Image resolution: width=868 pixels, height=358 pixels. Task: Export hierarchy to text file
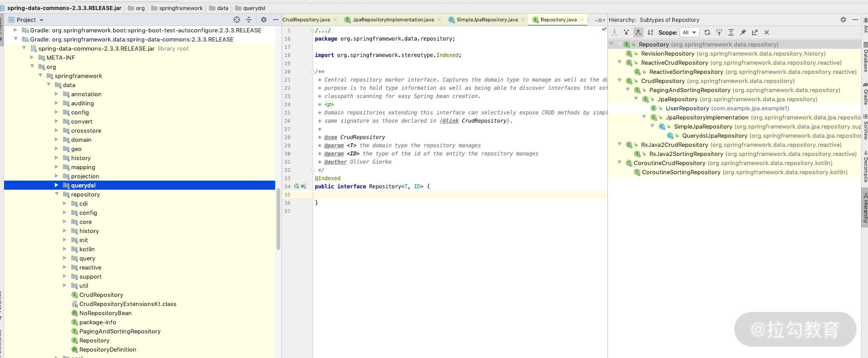click(755, 32)
